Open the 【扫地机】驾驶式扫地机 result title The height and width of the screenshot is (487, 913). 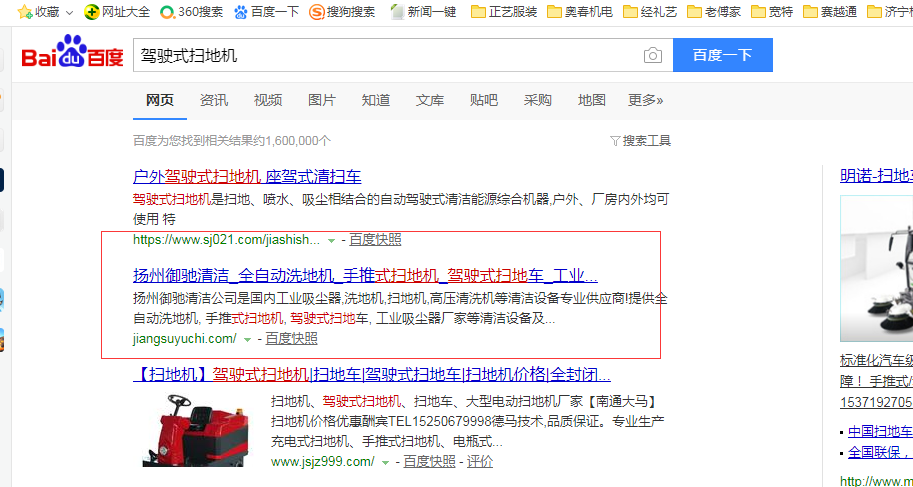pyautogui.click(x=372, y=373)
